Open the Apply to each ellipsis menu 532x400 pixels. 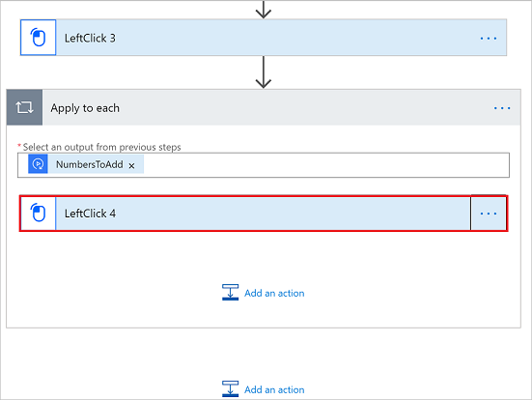[502, 108]
